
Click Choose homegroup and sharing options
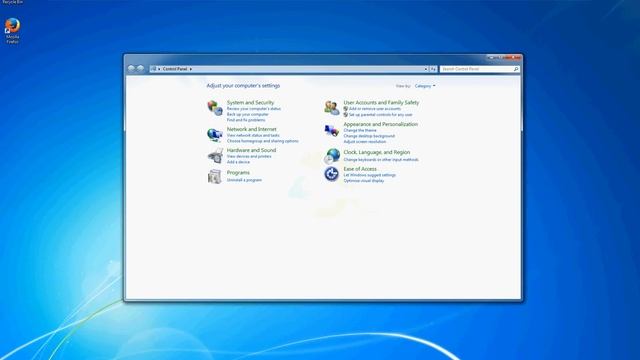(262, 141)
